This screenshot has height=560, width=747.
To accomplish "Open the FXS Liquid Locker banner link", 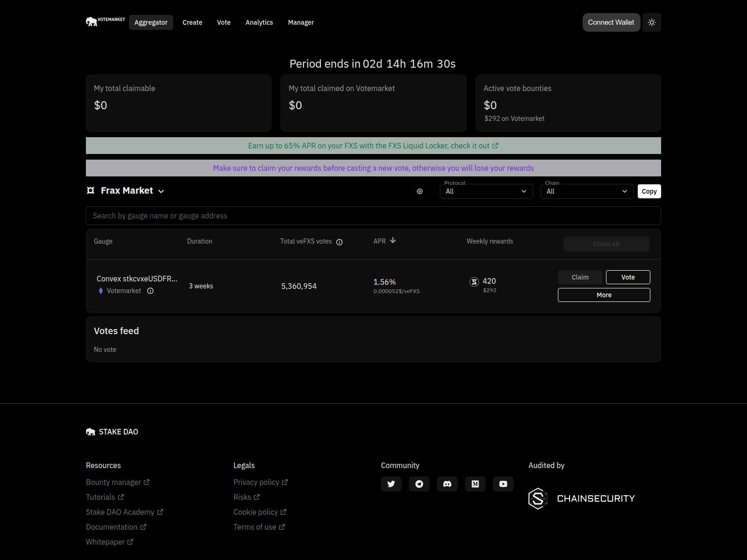I will pos(373,146).
